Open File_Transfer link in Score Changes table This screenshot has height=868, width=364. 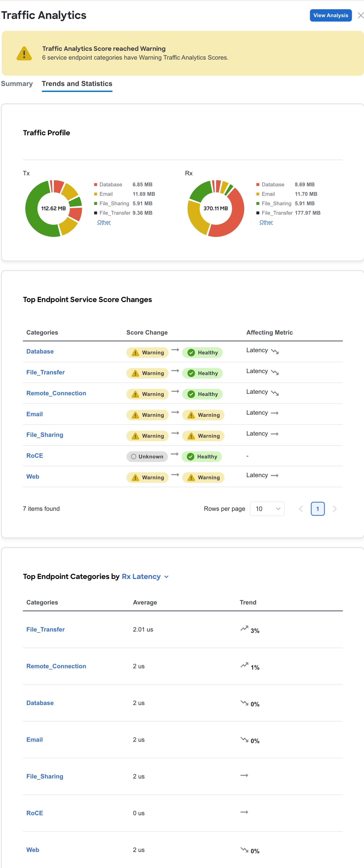click(x=45, y=372)
